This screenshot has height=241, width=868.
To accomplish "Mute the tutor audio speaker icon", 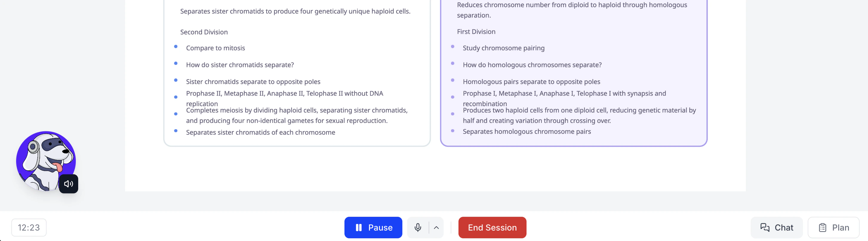I will (x=68, y=184).
